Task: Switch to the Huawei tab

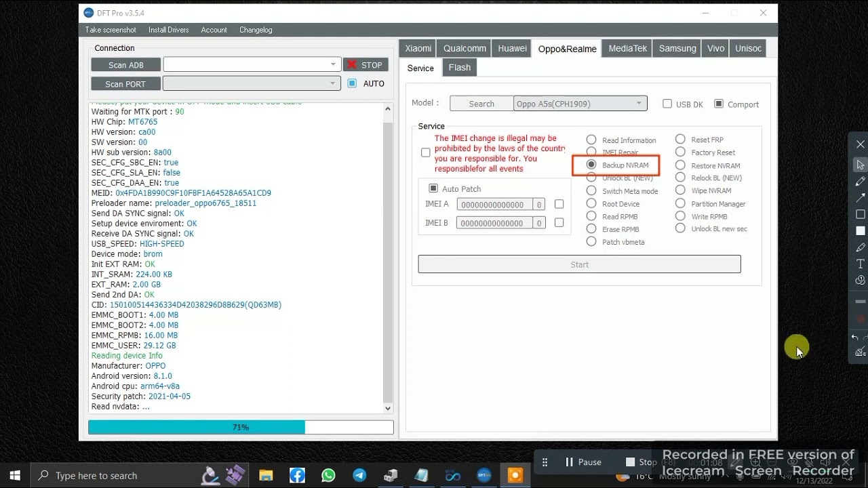Action: point(513,48)
